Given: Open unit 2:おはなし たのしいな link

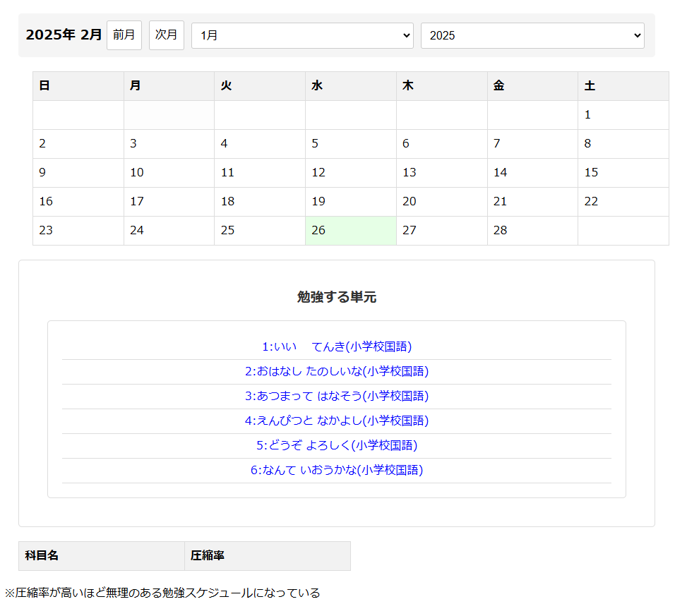Looking at the screenshot, I should (337, 371).
